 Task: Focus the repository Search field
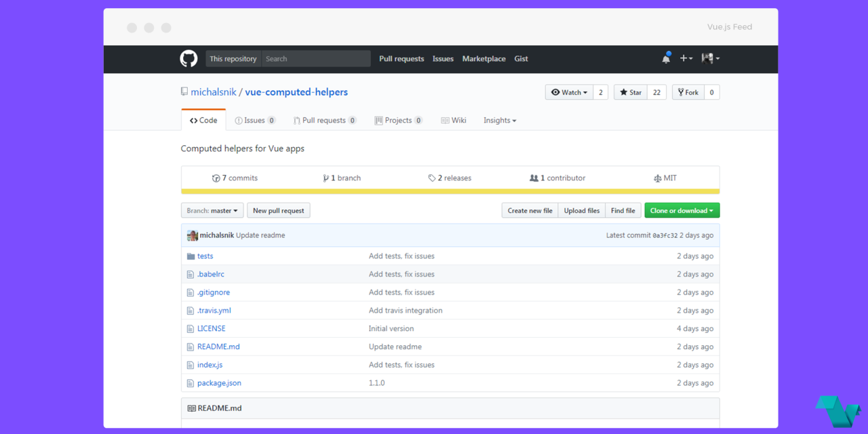pos(315,59)
